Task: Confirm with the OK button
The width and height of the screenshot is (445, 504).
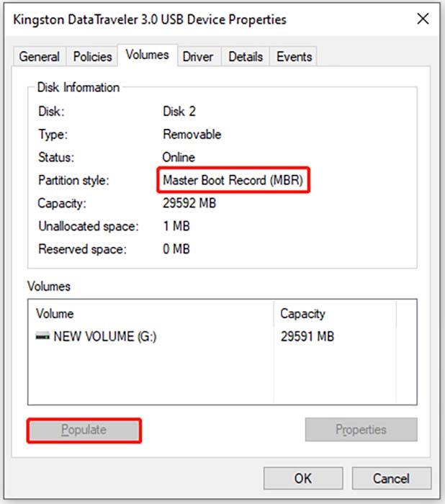Action: [x=302, y=479]
